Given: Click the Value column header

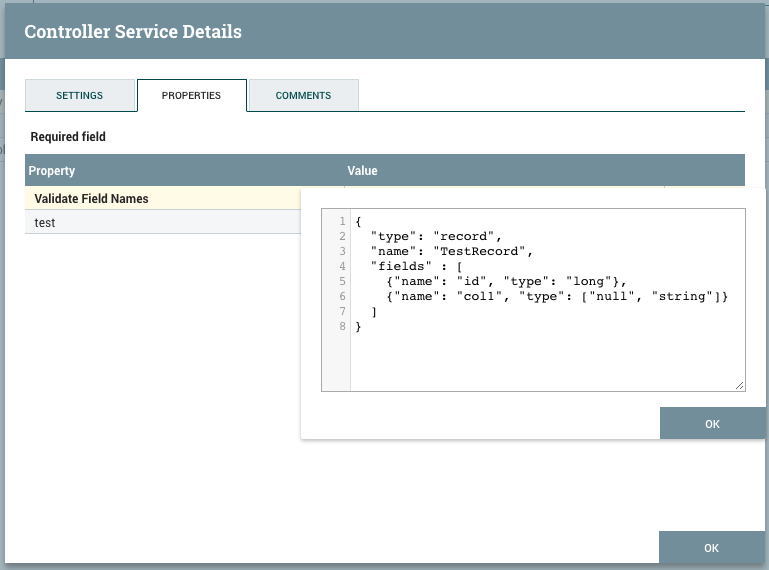Looking at the screenshot, I should click(x=362, y=171).
